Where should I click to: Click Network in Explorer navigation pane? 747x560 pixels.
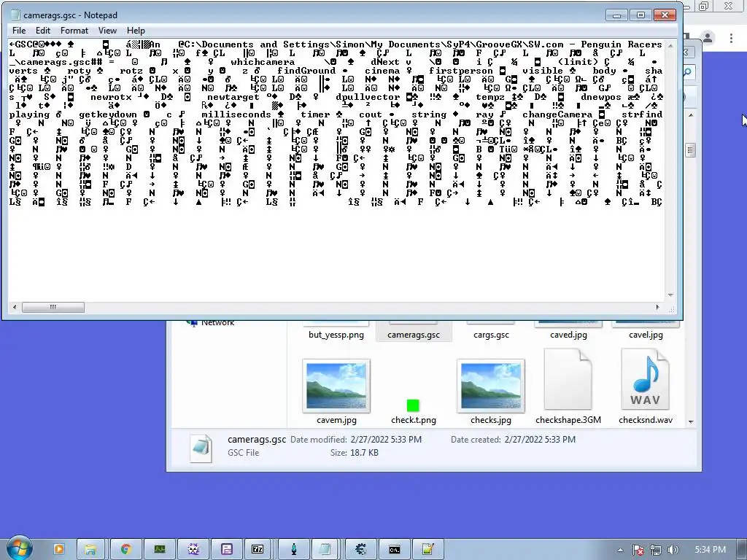pos(217,323)
